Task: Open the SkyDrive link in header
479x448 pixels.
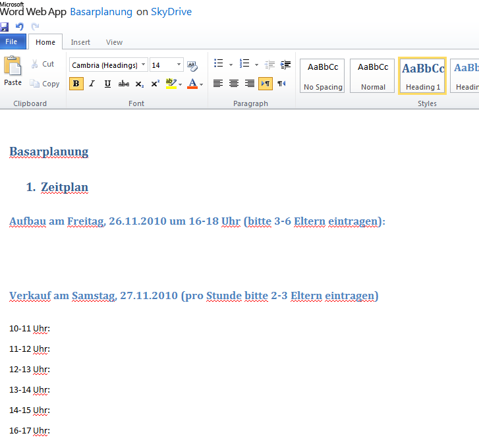Action: pyautogui.click(x=171, y=12)
